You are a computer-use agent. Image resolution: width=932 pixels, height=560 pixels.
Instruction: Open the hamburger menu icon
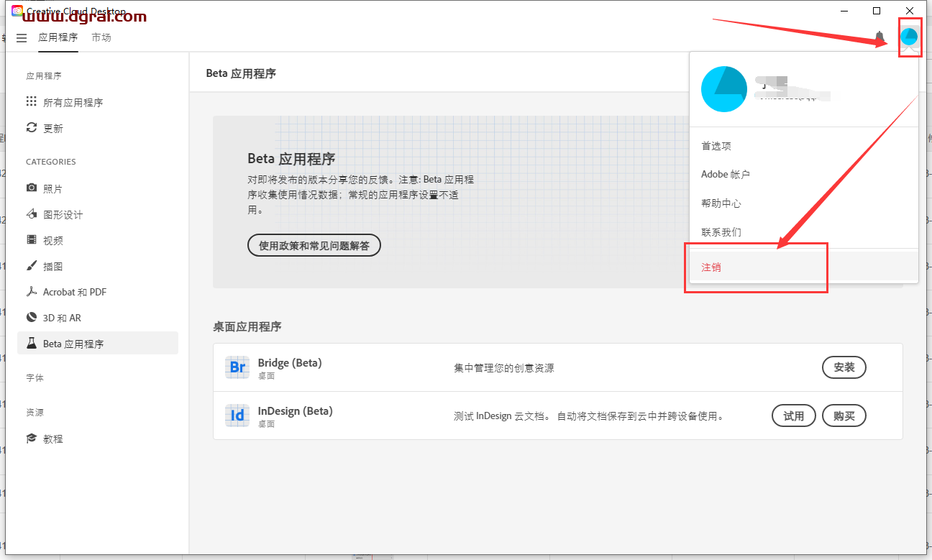coord(21,37)
